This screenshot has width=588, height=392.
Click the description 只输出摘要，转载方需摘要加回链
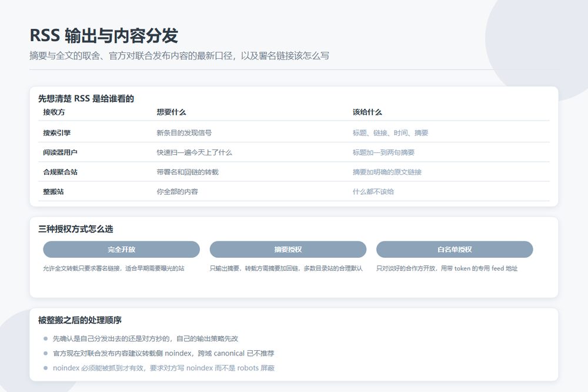click(x=286, y=268)
